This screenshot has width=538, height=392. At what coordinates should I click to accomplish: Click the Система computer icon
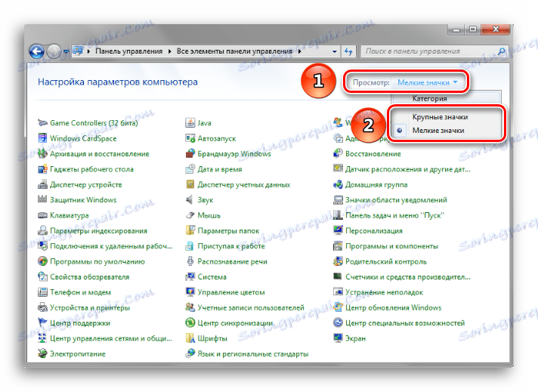click(190, 276)
